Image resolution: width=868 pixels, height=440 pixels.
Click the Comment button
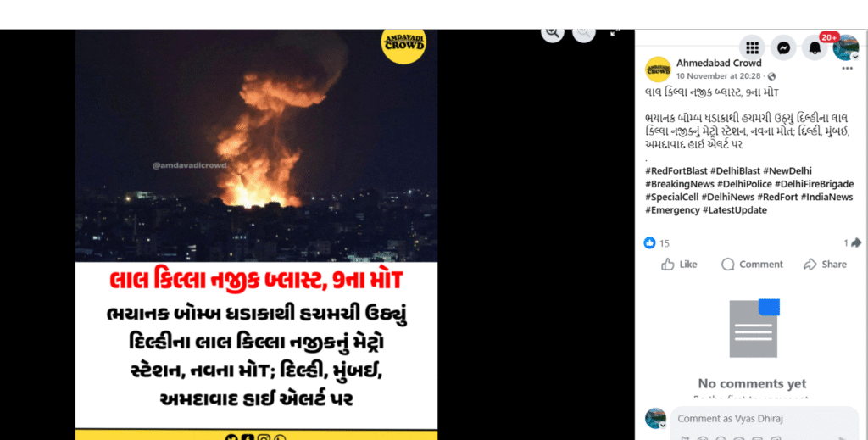click(x=753, y=264)
